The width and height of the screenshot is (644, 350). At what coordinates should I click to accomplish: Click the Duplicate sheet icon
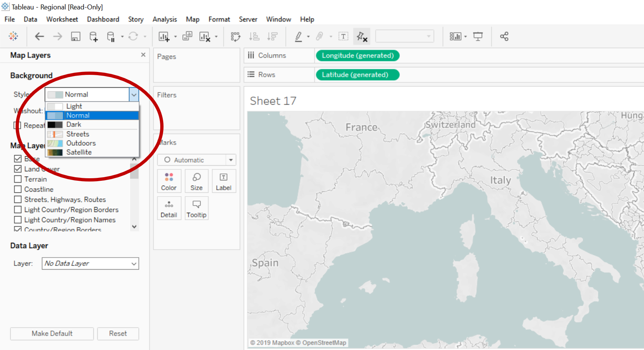(187, 37)
